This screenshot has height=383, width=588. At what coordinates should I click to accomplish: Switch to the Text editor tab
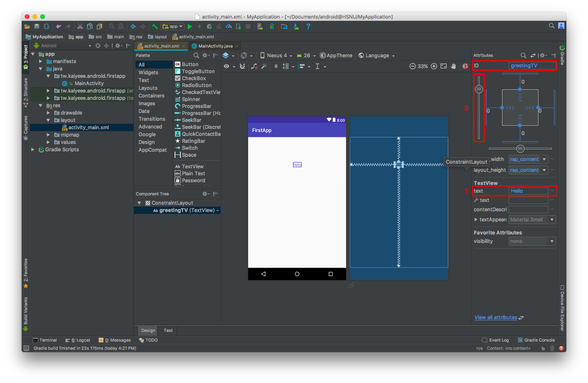point(168,330)
